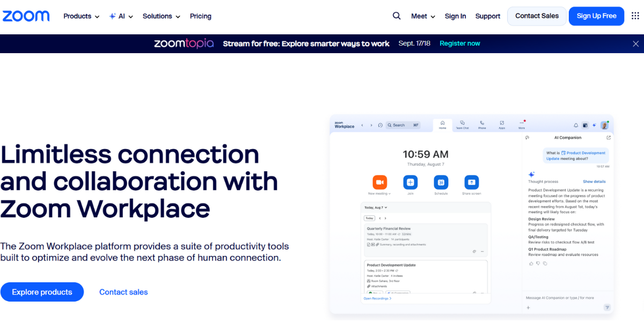Pop out AI Companion using expand arrow icon
644x322 pixels.
pyautogui.click(x=608, y=137)
